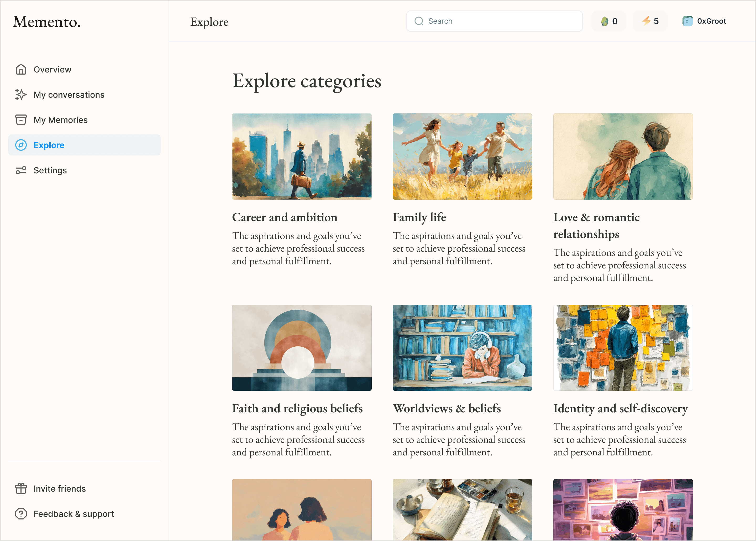Open the Worldviews & beliefs title link
Image resolution: width=756 pixels, height=541 pixels.
click(447, 408)
